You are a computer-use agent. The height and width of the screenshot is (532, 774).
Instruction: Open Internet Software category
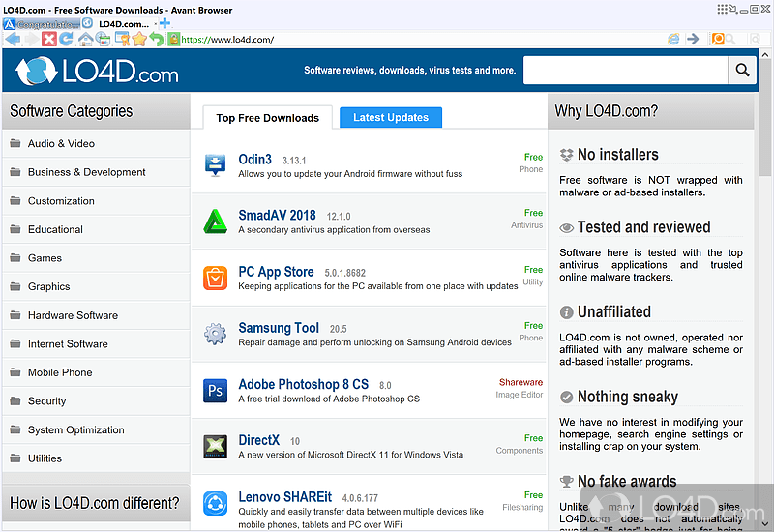96,344
